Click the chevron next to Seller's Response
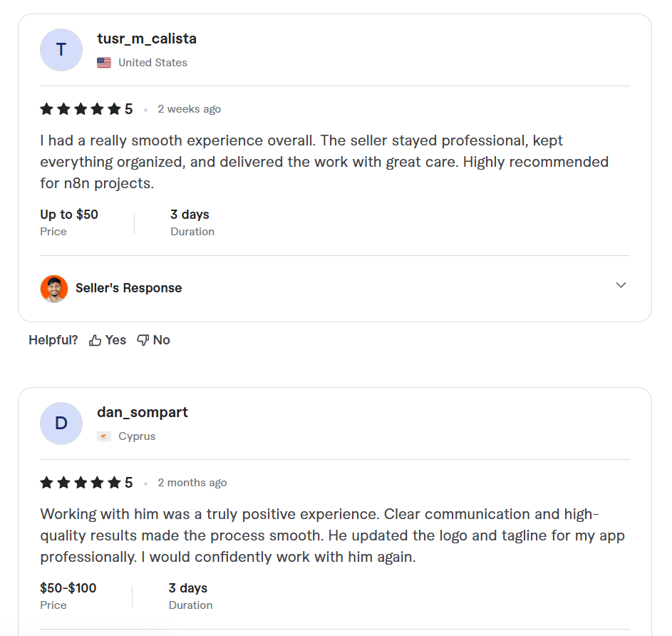The height and width of the screenshot is (636, 672). tap(621, 285)
